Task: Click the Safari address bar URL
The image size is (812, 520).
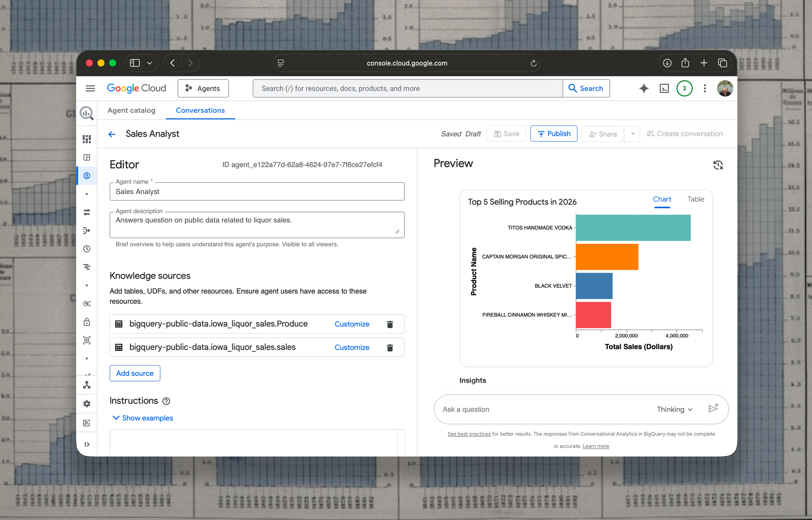Action: coord(407,63)
